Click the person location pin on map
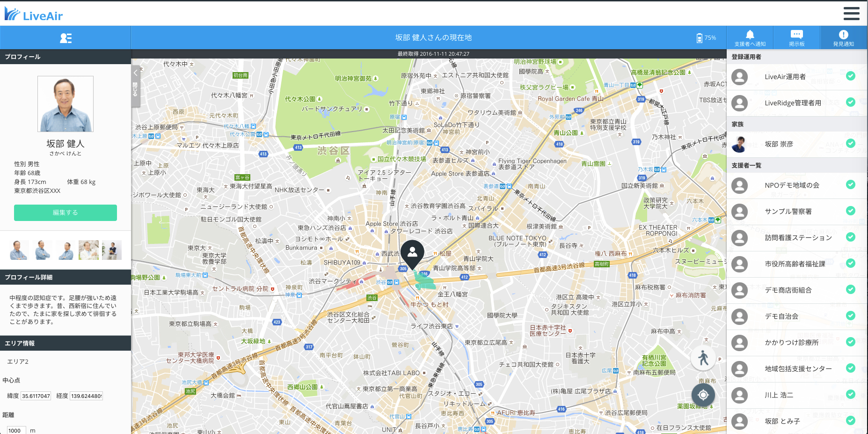Screen dimensions: 868x434 [412, 254]
